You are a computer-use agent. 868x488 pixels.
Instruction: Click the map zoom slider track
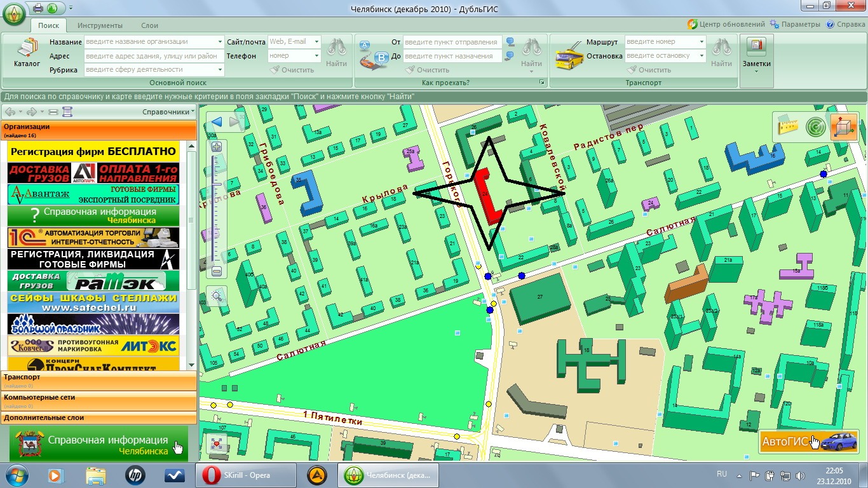pos(217,210)
